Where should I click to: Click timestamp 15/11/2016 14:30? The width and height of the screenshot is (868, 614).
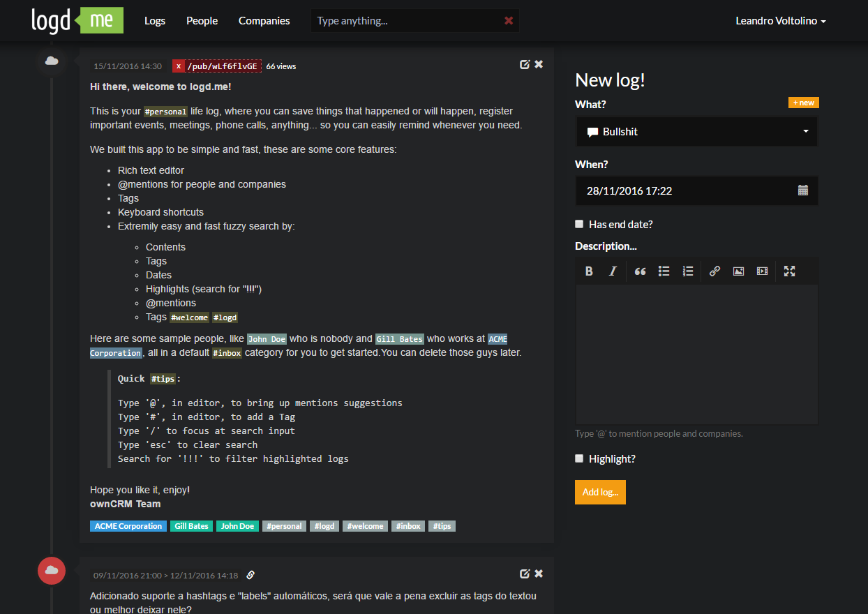tap(128, 66)
